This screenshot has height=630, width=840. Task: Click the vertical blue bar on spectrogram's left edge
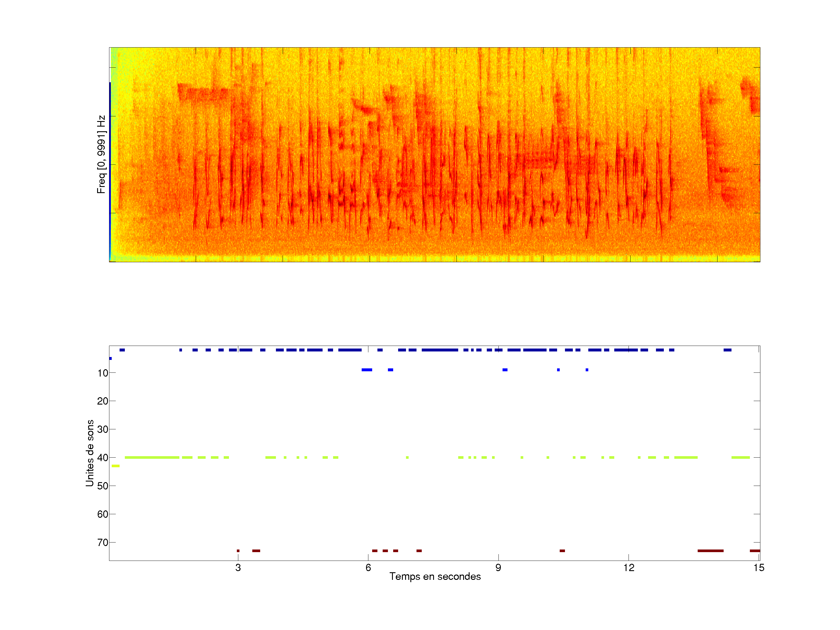(x=110, y=171)
